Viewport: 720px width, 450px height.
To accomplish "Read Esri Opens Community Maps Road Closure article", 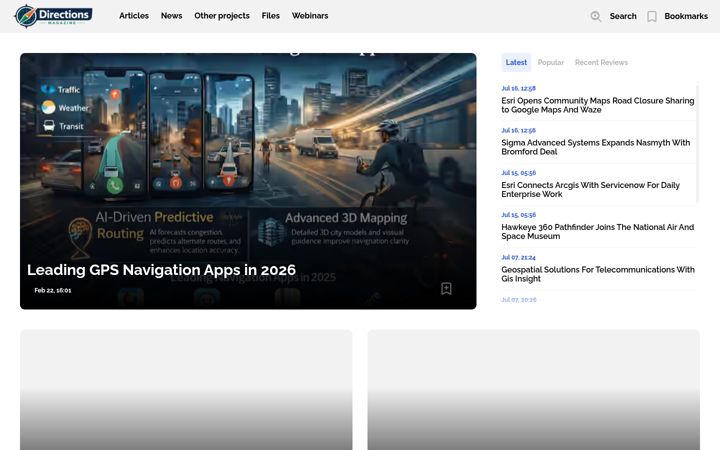I will pyautogui.click(x=598, y=105).
